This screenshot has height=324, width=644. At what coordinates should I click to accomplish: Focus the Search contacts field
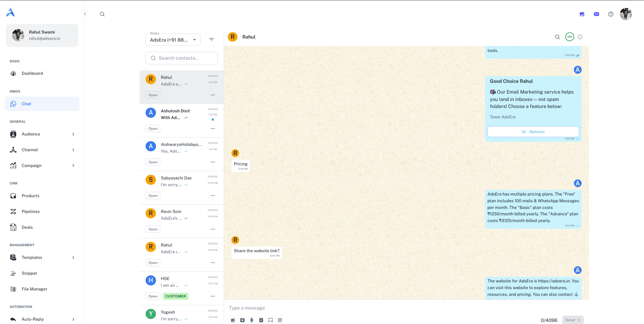181,58
